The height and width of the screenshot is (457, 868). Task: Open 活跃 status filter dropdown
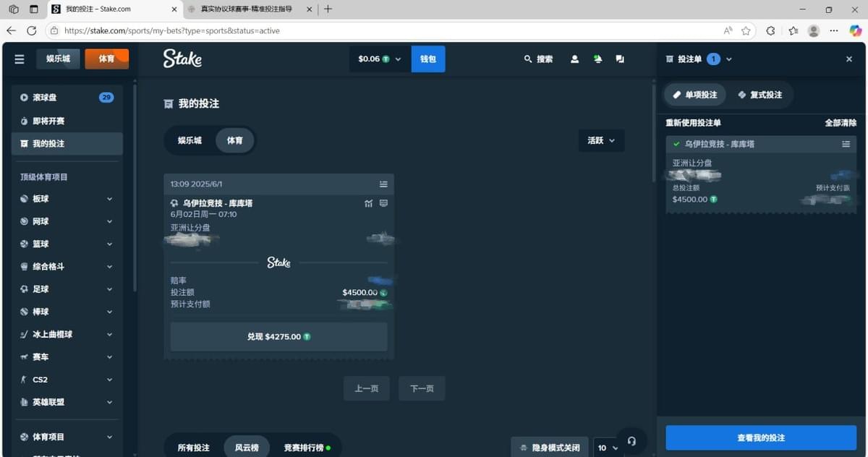click(x=601, y=140)
